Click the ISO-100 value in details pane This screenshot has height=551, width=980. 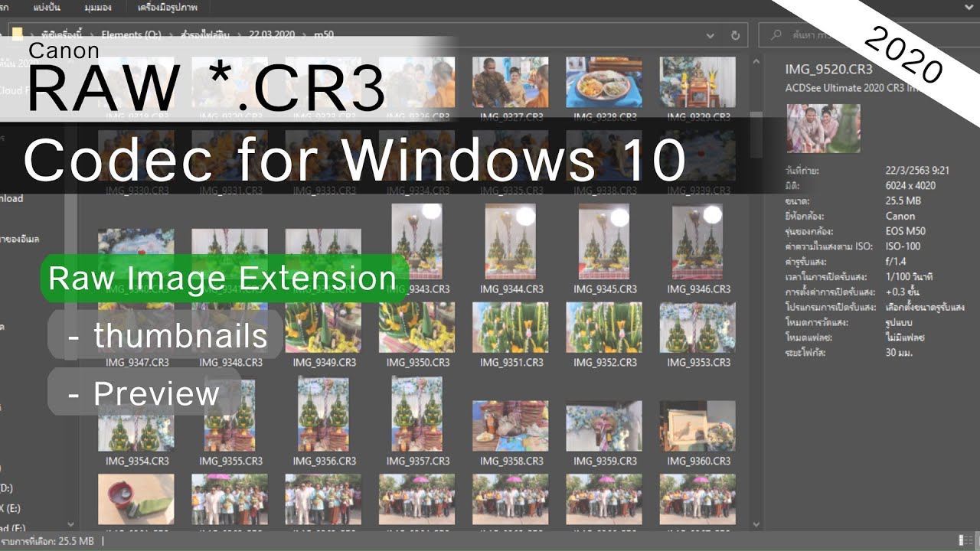903,246
